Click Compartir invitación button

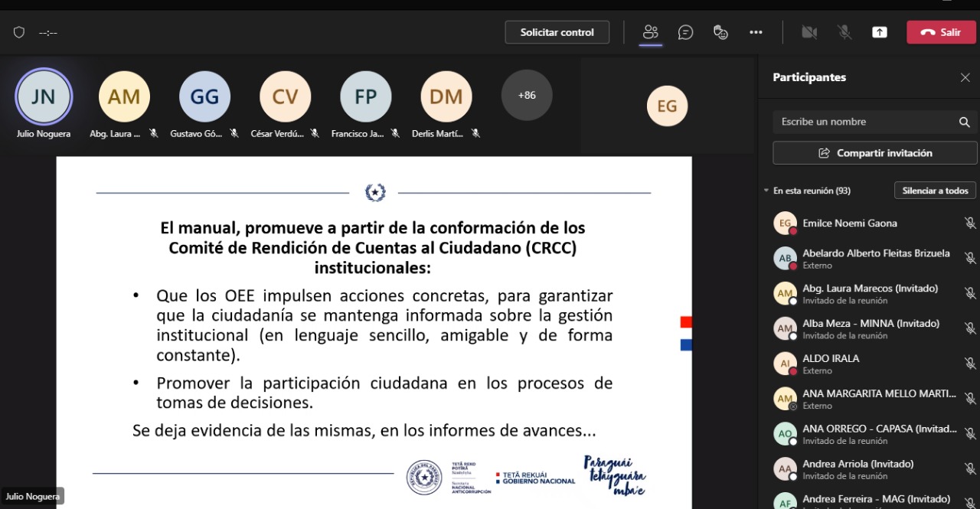875,153
